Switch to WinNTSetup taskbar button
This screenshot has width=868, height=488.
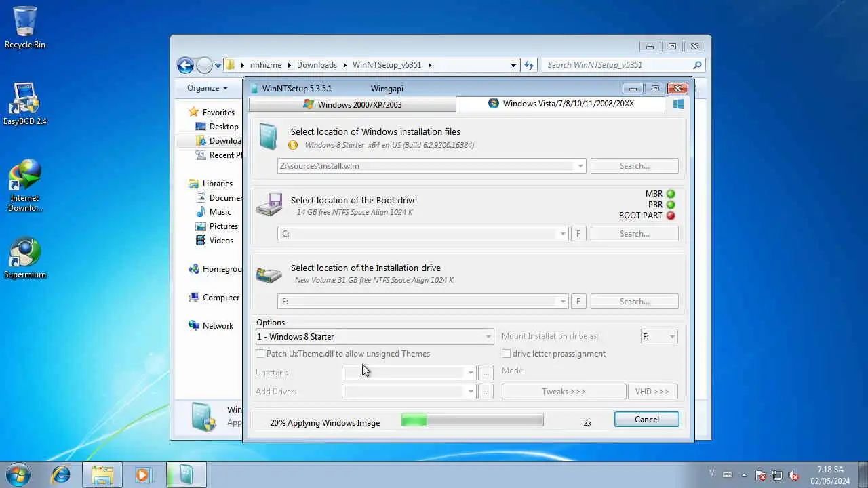point(185,474)
